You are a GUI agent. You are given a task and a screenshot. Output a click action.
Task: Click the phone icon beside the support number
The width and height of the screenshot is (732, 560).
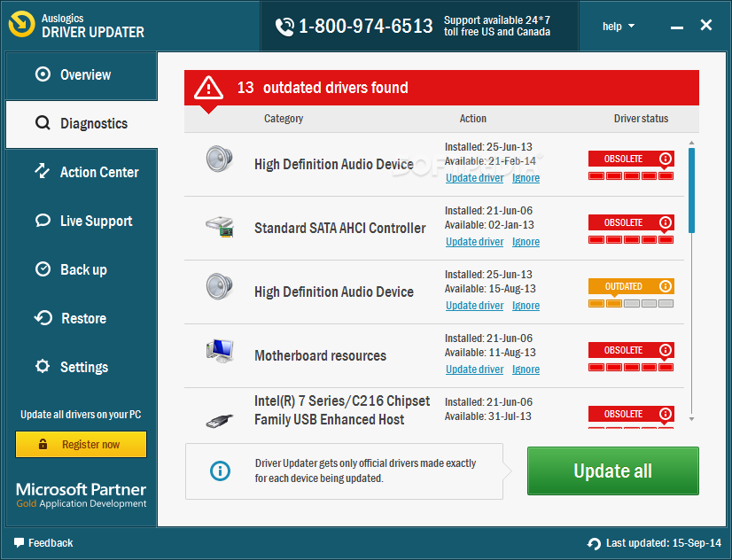(x=284, y=27)
